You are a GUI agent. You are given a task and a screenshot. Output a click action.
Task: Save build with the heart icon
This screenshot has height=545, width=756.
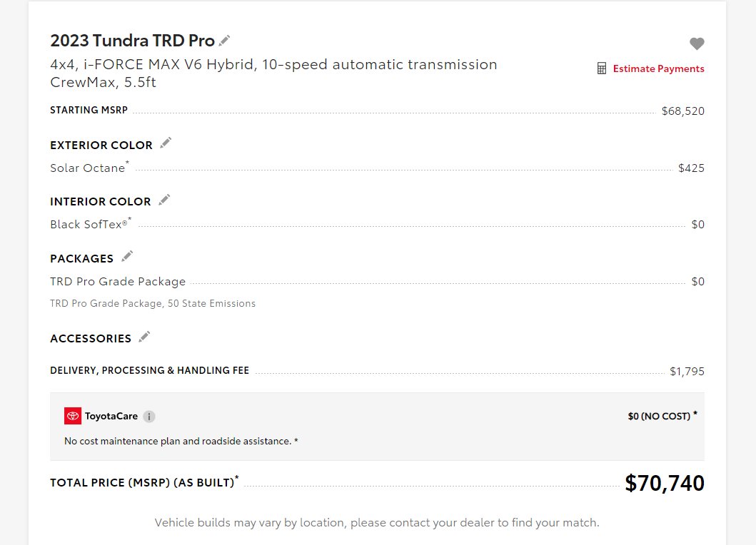697,44
